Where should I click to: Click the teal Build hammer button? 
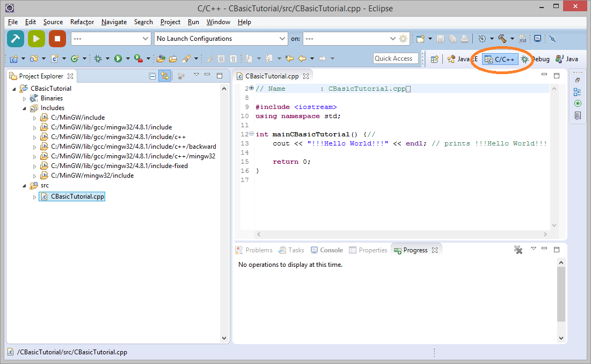[16, 39]
